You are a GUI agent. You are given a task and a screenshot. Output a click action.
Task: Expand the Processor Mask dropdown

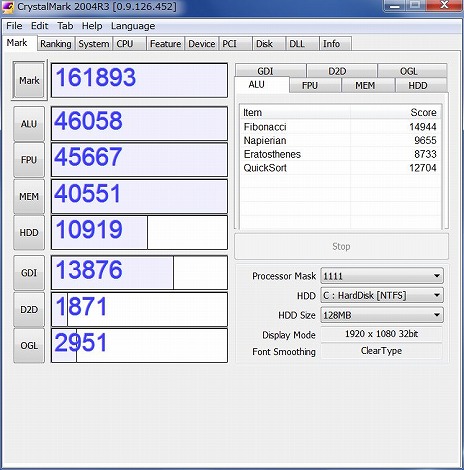tap(382, 276)
